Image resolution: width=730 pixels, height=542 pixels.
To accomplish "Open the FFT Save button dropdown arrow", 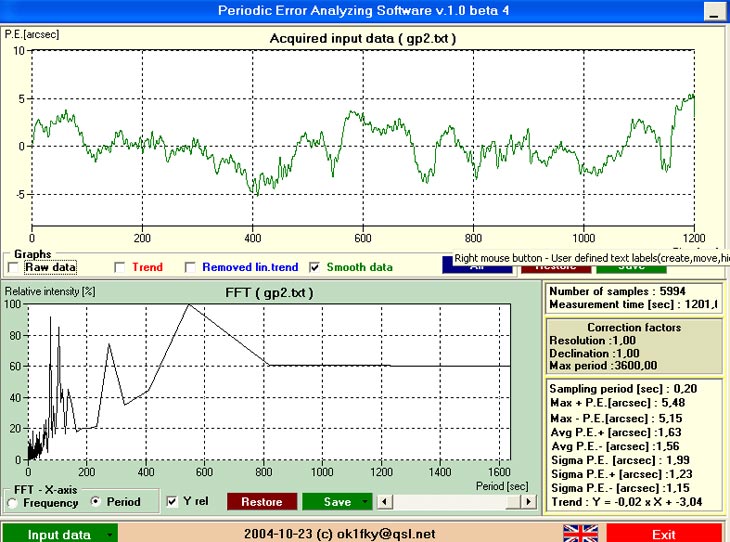I will pyautogui.click(x=365, y=502).
